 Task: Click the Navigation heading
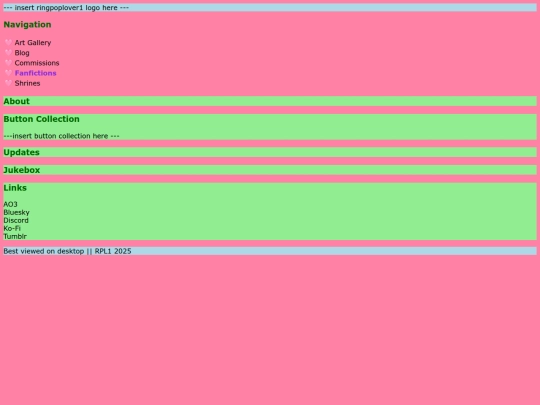point(27,24)
